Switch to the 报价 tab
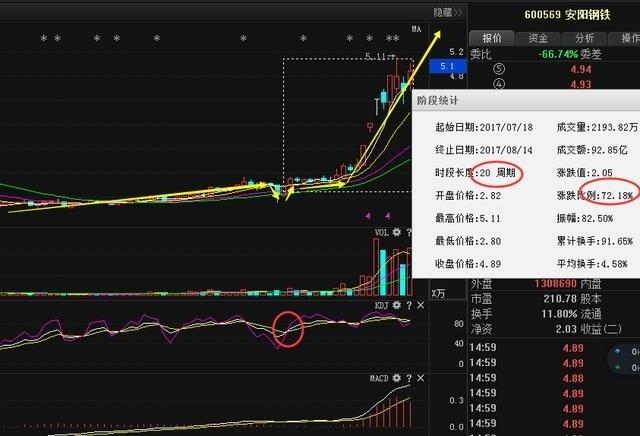 click(492, 38)
